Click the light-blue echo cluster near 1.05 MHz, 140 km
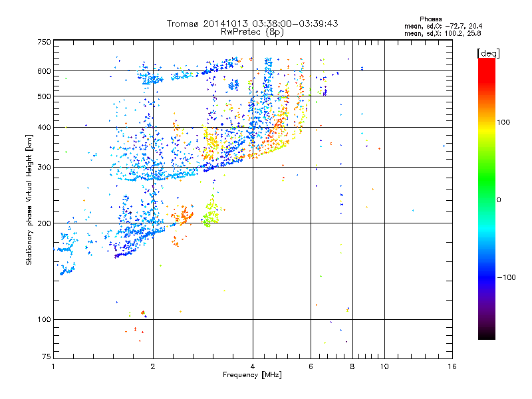 (67, 270)
